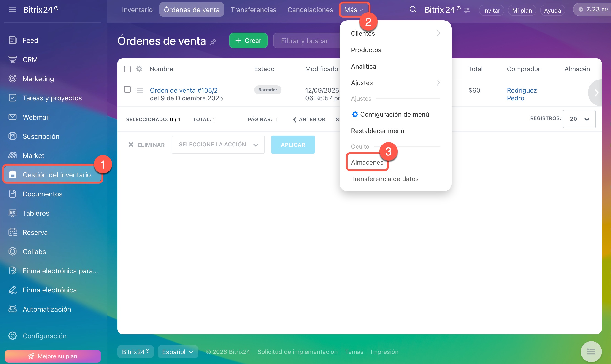Click the hamburger menu icon beside Bitrix24 logo
The image size is (611, 364).
pos(12,10)
